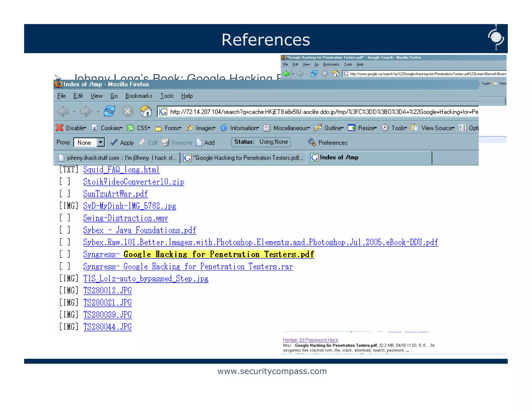
Task: Click Remove proxy button
Action: point(177,142)
